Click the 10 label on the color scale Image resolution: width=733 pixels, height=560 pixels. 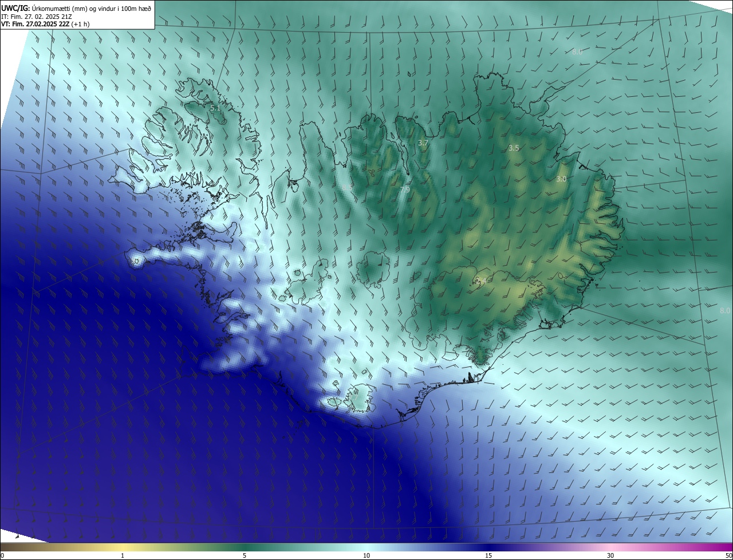coord(366,555)
